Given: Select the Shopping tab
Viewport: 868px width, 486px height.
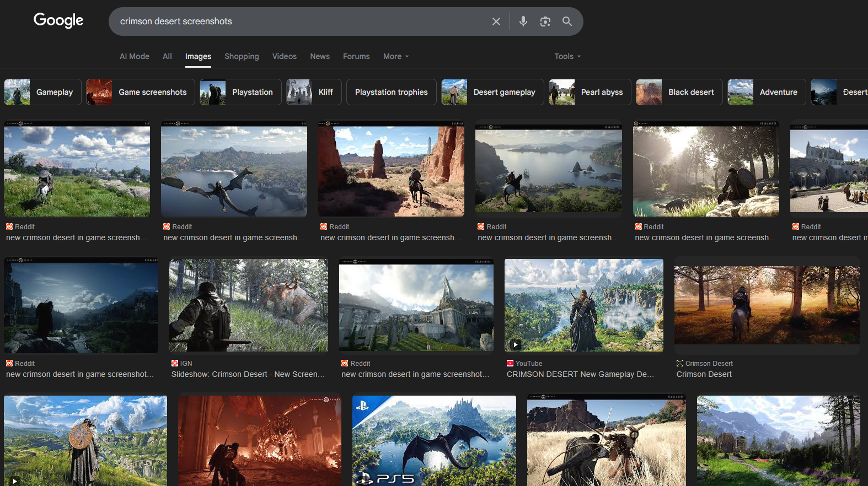Looking at the screenshot, I should [242, 56].
